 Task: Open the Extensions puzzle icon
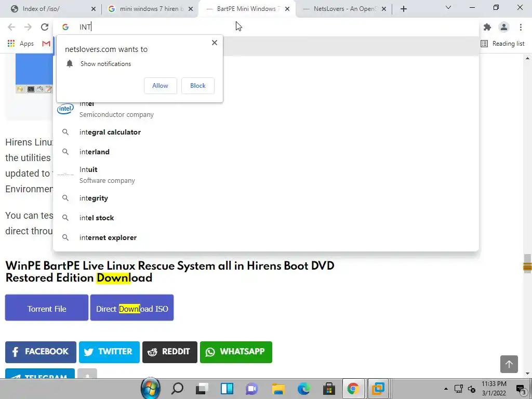(x=487, y=27)
